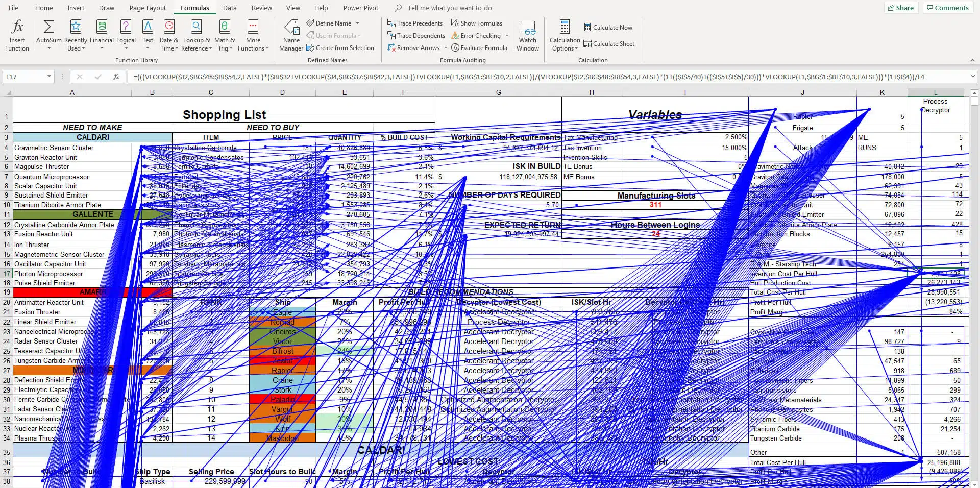980x488 pixels.
Task: Click Trace Dependents
Action: tap(416, 36)
